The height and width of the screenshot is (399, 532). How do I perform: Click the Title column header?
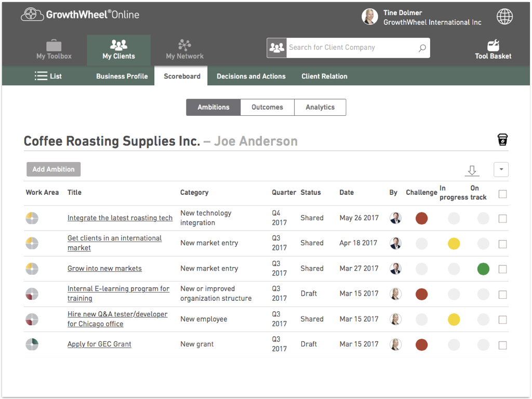[x=74, y=192]
